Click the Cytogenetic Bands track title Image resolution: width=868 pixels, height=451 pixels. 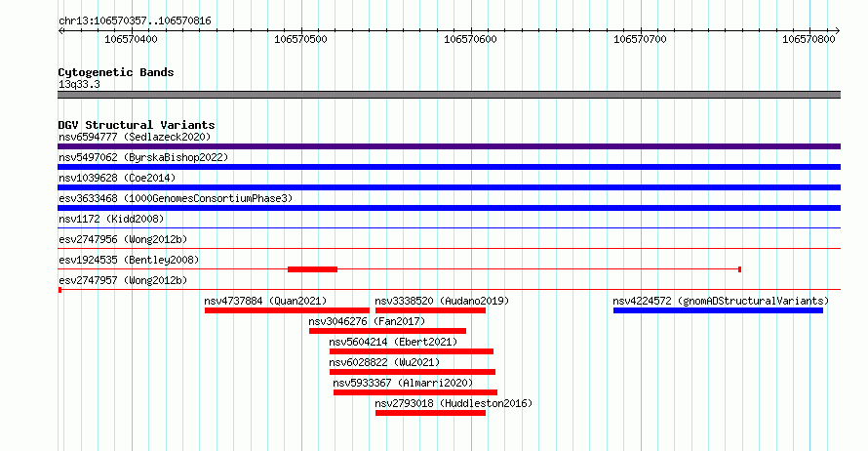(116, 72)
